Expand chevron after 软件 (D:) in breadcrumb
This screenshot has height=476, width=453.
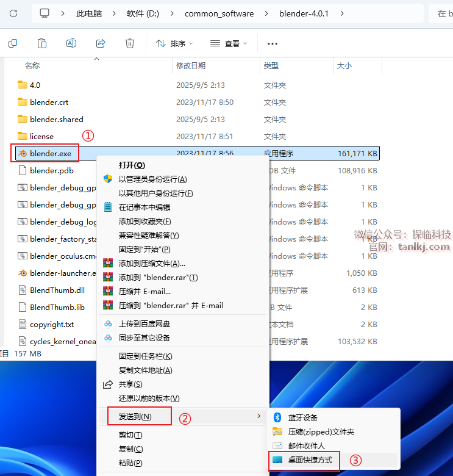coord(172,13)
